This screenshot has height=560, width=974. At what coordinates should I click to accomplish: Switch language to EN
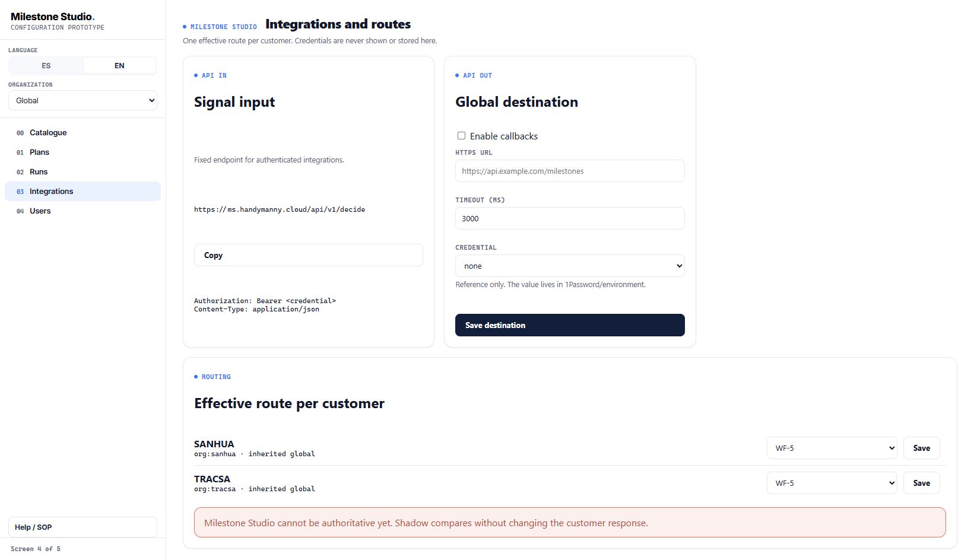(x=119, y=66)
